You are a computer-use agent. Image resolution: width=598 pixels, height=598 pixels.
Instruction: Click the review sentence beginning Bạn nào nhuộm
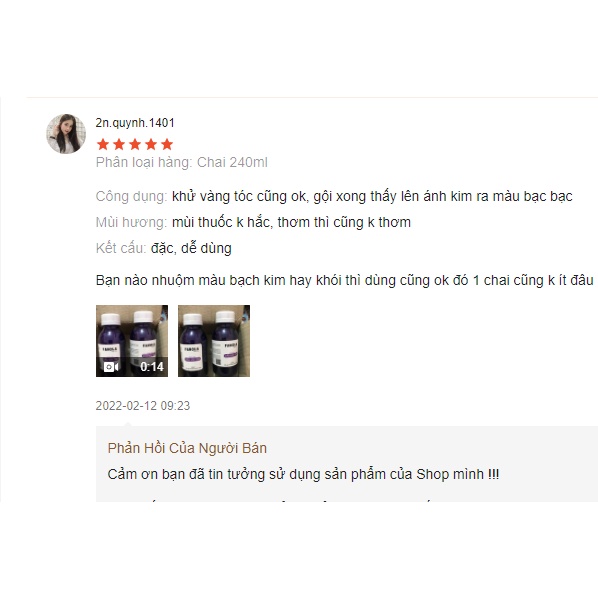345,280
